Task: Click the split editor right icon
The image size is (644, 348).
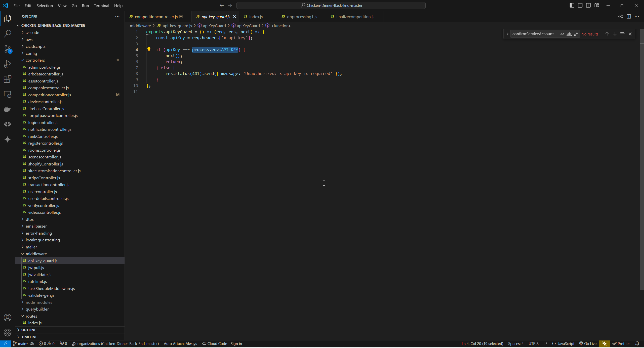Action: click(x=628, y=17)
